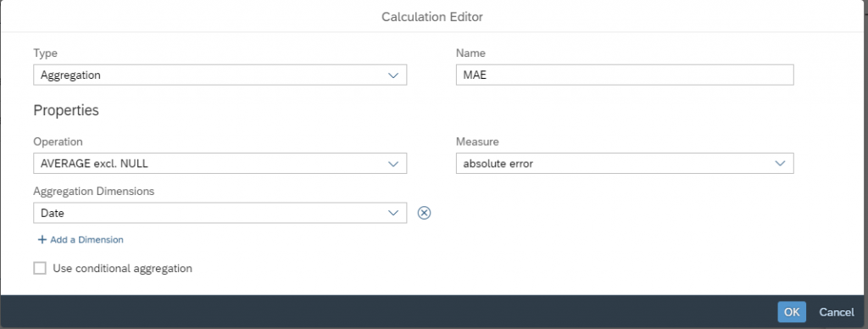Open the Date aggregation dimension dropdown
Image resolution: width=868 pixels, height=329 pixels.
[220, 213]
